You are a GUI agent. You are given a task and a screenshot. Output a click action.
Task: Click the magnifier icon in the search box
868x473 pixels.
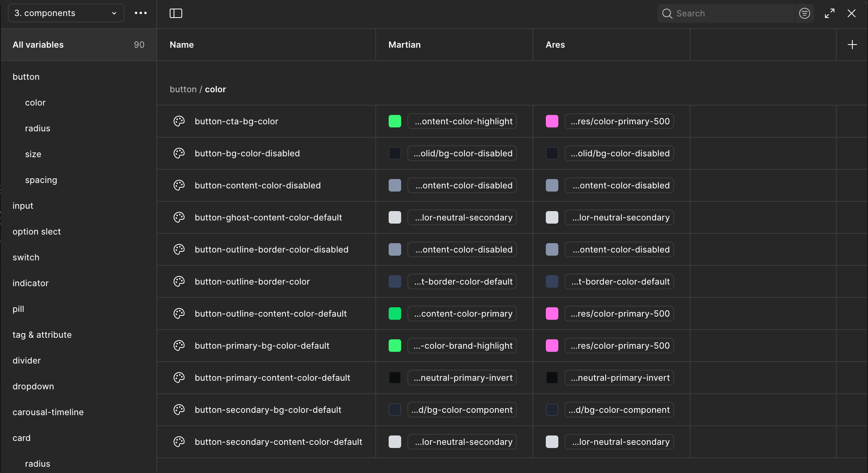(667, 14)
